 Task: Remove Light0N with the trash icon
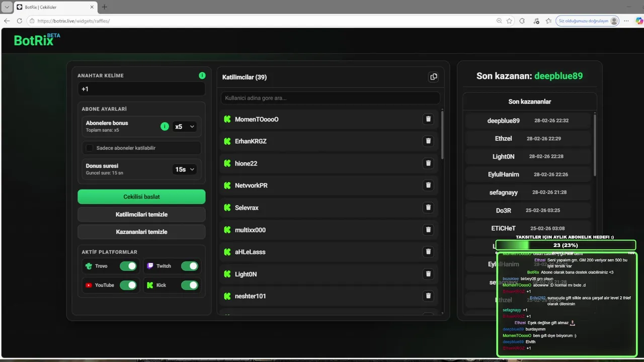click(x=428, y=274)
